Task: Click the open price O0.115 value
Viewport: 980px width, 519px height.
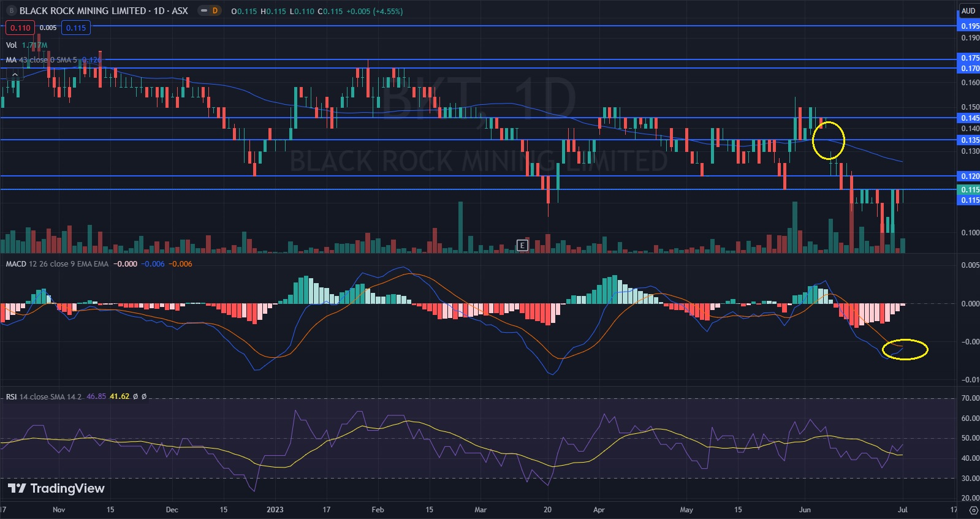Action: [244, 12]
